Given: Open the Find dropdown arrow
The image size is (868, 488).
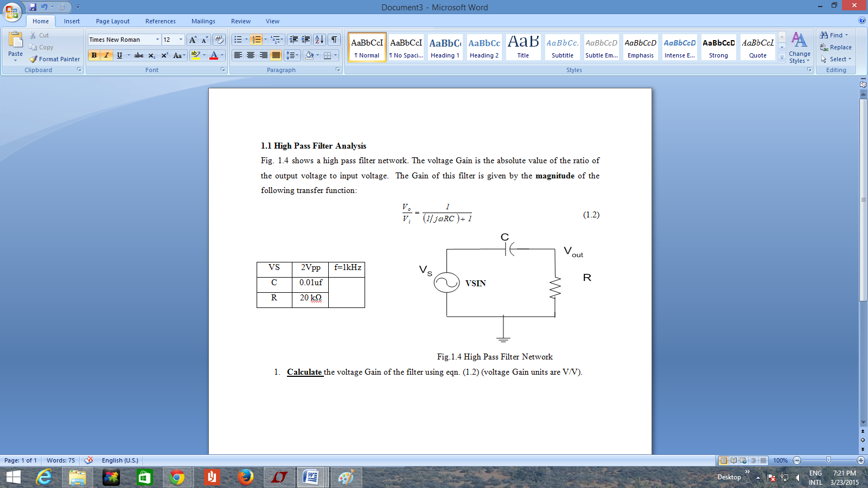Looking at the screenshot, I should (846, 35).
